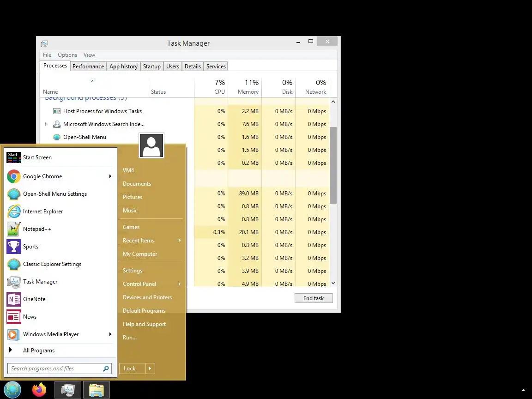The width and height of the screenshot is (532, 399).
Task: Click Microsoft Windows Search Indexer icon
Action: pyautogui.click(x=57, y=124)
